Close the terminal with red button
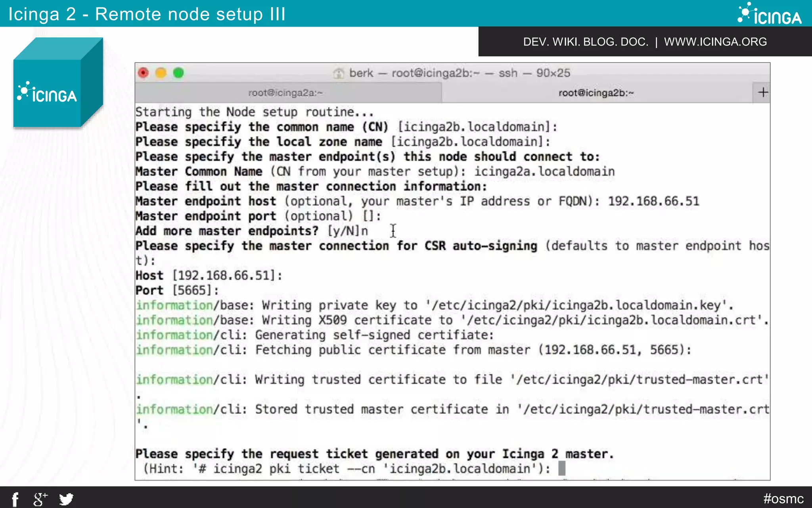The height and width of the screenshot is (508, 812). (143, 73)
